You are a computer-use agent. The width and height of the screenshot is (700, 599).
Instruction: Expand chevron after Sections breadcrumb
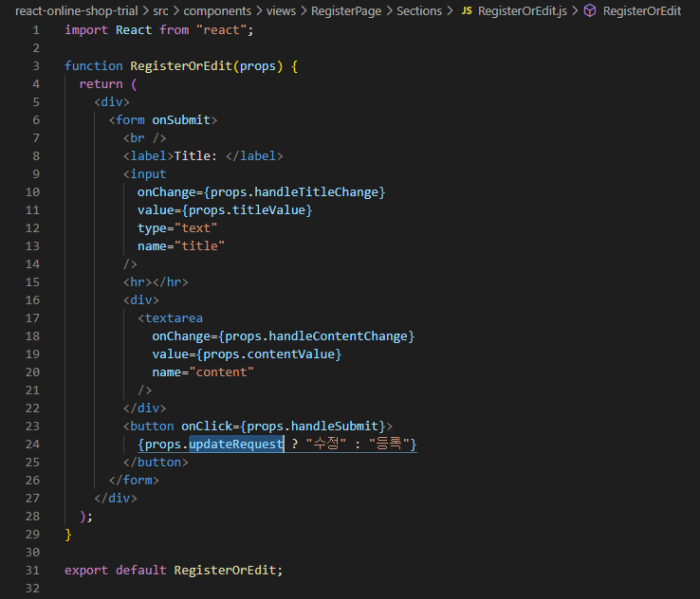(x=449, y=10)
